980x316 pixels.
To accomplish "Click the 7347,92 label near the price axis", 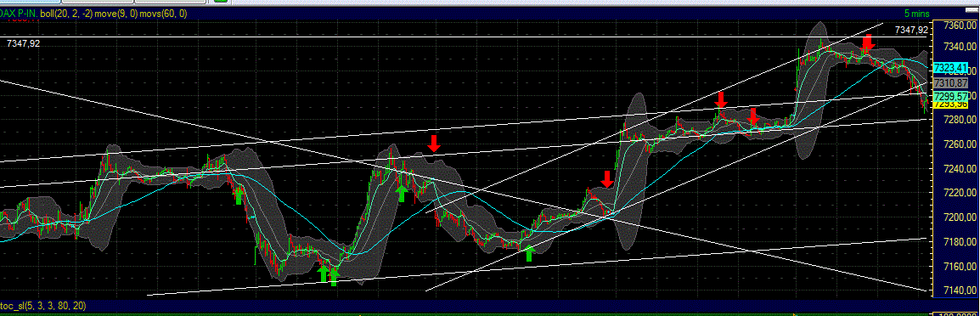I will point(912,30).
